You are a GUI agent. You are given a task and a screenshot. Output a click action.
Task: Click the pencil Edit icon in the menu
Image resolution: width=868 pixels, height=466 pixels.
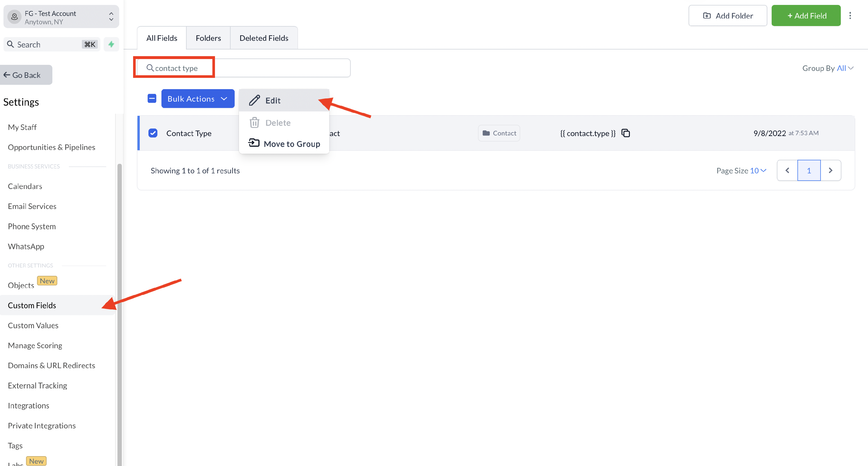[x=254, y=100]
